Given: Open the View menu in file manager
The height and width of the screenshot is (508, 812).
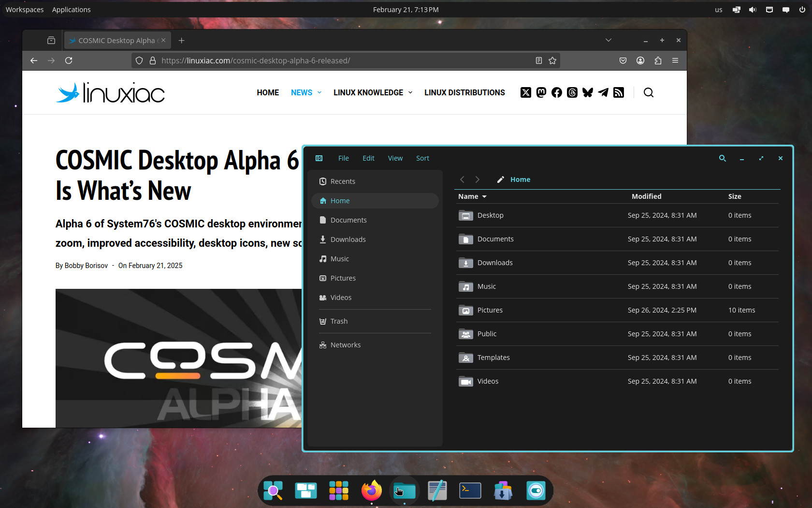Looking at the screenshot, I should click(395, 158).
